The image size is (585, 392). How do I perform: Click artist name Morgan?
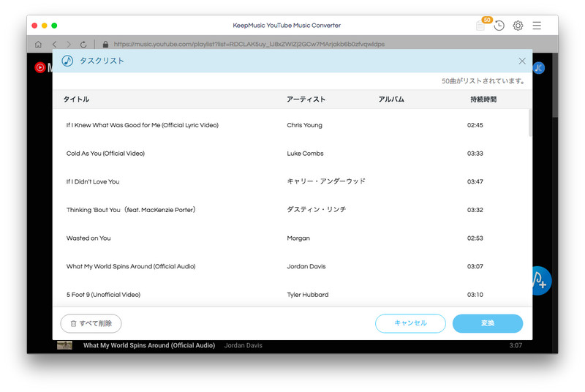(298, 238)
